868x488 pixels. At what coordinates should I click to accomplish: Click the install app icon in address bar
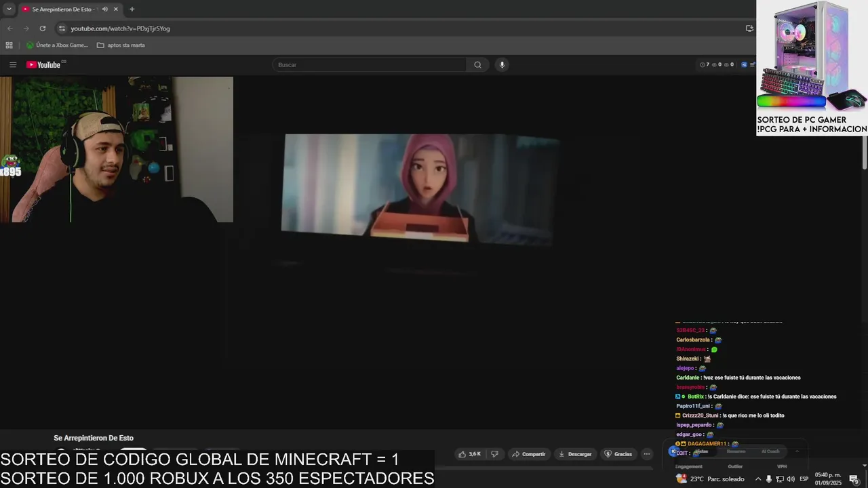coord(749,28)
